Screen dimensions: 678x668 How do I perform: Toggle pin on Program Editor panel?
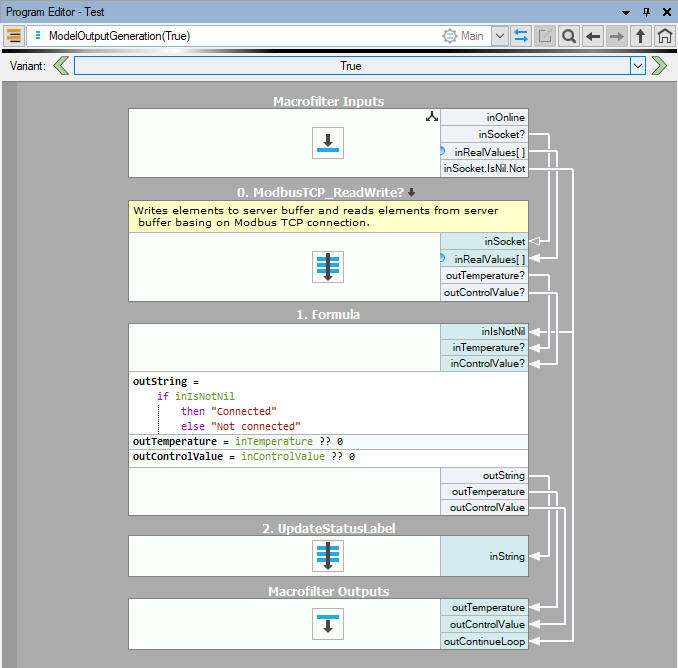646,11
